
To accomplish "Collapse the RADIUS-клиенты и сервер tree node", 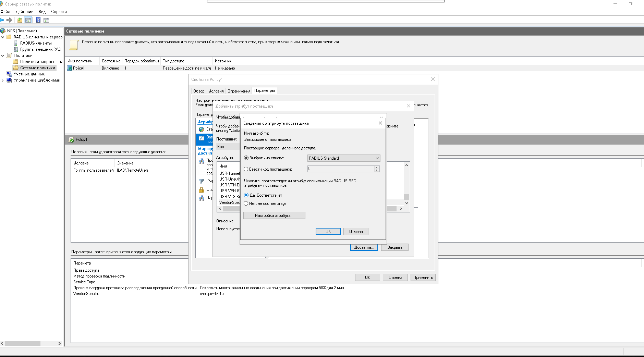I will click(x=3, y=37).
